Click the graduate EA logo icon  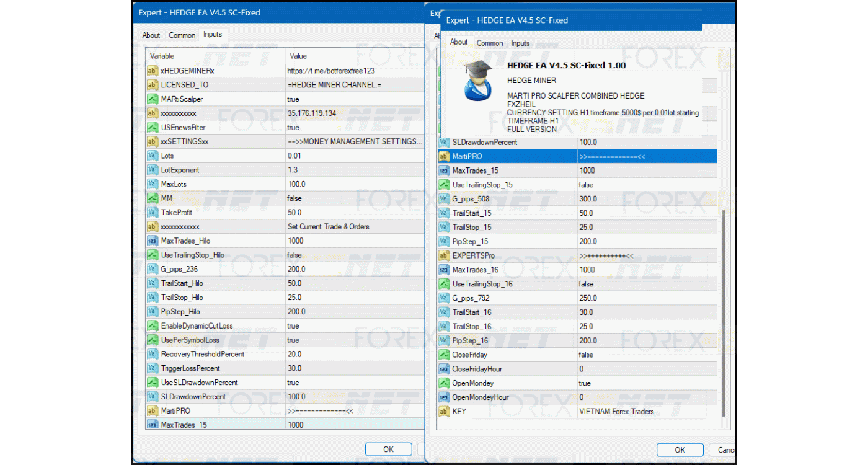pyautogui.click(x=478, y=81)
